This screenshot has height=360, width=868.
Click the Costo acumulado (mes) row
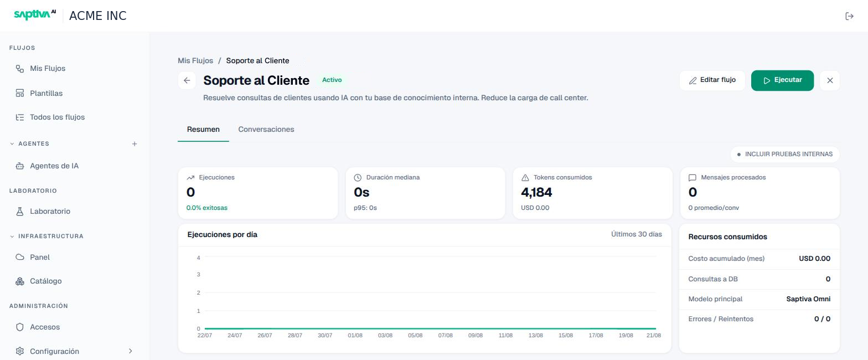(x=759, y=259)
